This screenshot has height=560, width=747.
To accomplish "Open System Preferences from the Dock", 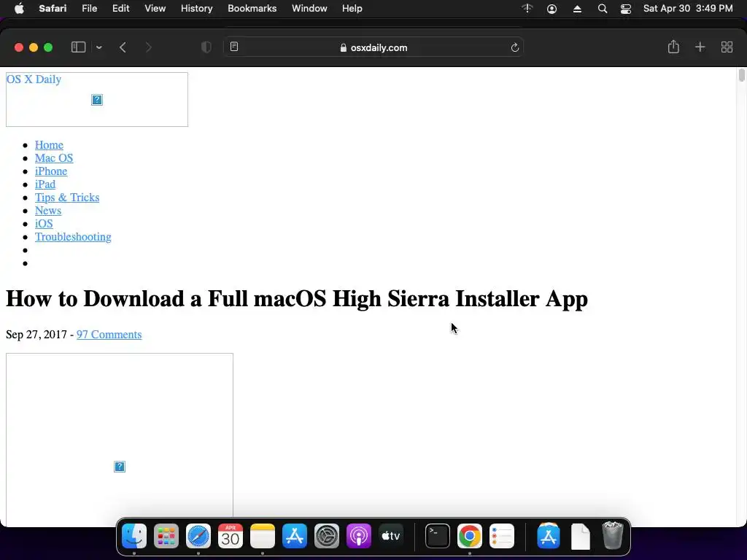I will (x=326, y=536).
